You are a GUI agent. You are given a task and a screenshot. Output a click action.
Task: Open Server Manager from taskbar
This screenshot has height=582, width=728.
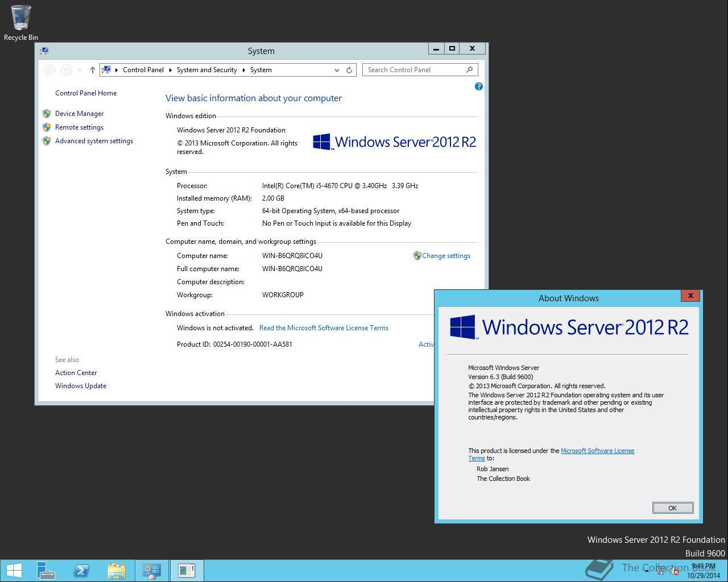coord(45,571)
